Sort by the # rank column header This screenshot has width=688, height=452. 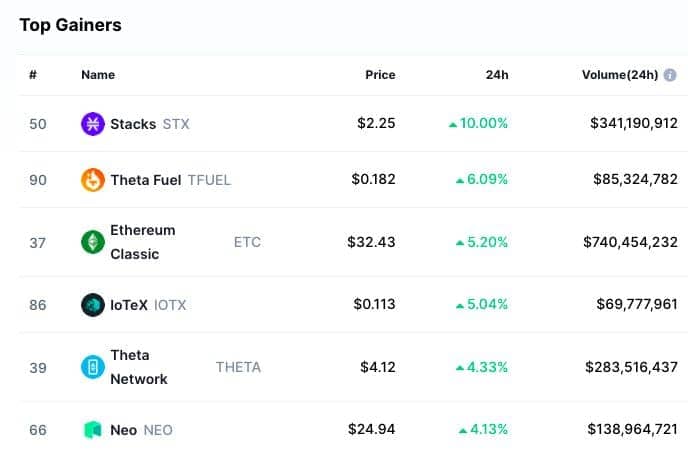[33, 75]
